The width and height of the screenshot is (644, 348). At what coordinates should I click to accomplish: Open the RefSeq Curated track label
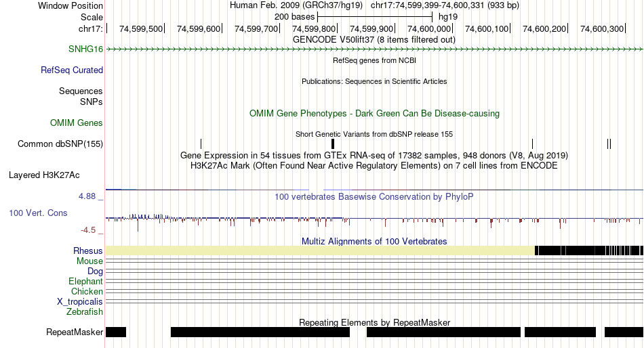(71, 70)
